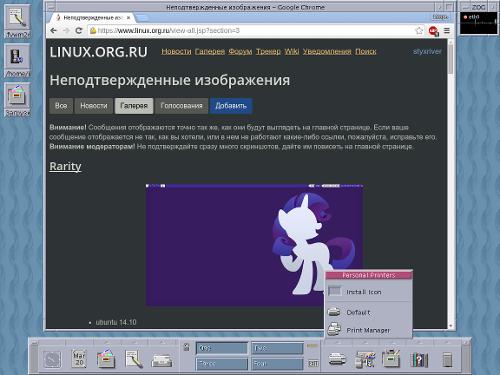This screenshot has width=500, height=375.
Task: Open Уведомления in site header
Action: [327, 51]
